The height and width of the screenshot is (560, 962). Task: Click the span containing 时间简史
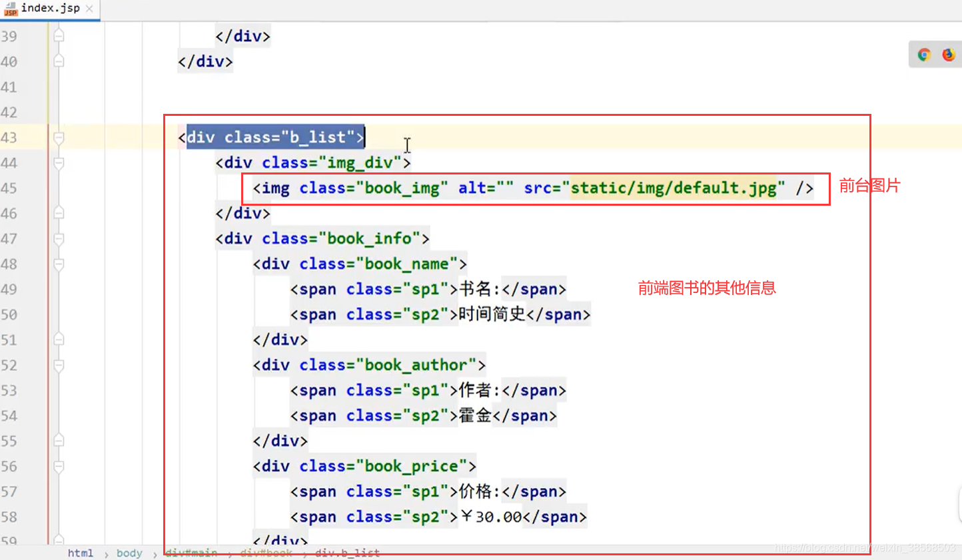440,314
